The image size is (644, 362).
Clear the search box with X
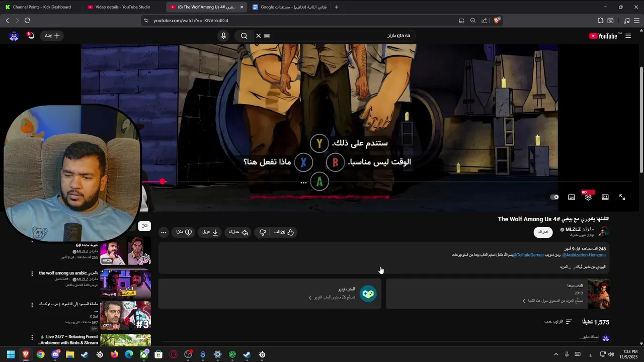click(x=258, y=36)
